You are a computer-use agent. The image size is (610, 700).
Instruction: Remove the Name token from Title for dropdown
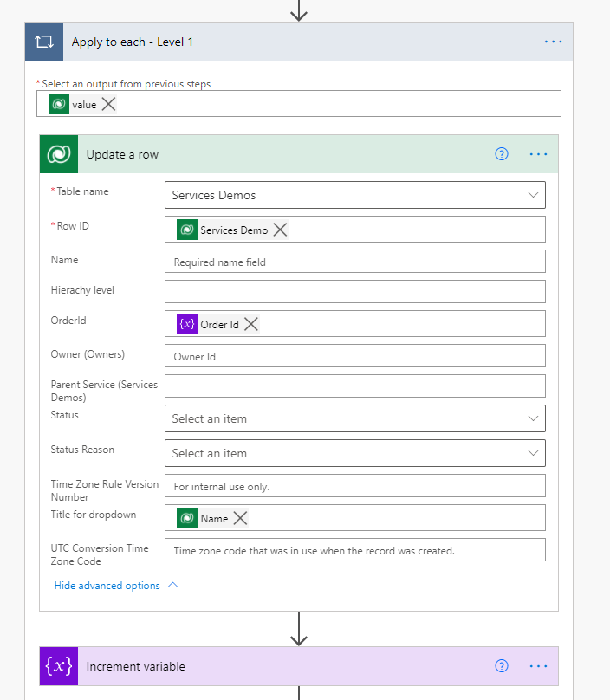[x=241, y=518]
